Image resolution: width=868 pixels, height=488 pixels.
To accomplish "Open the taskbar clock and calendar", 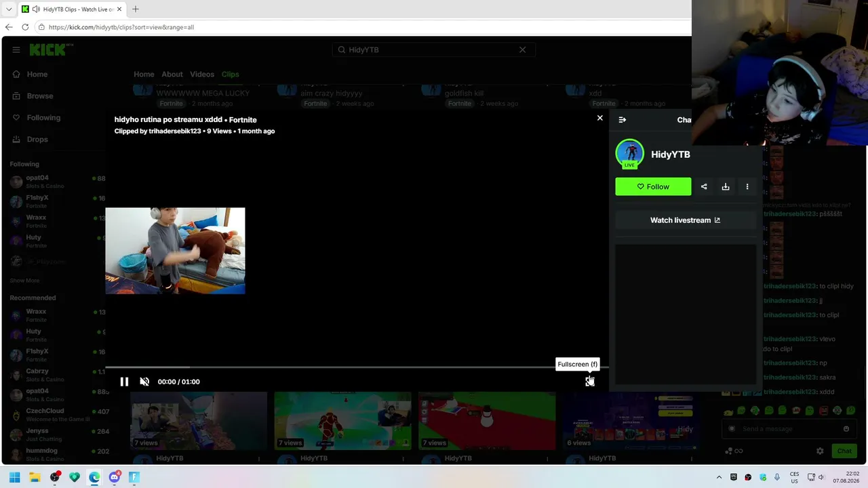I will (x=846, y=477).
